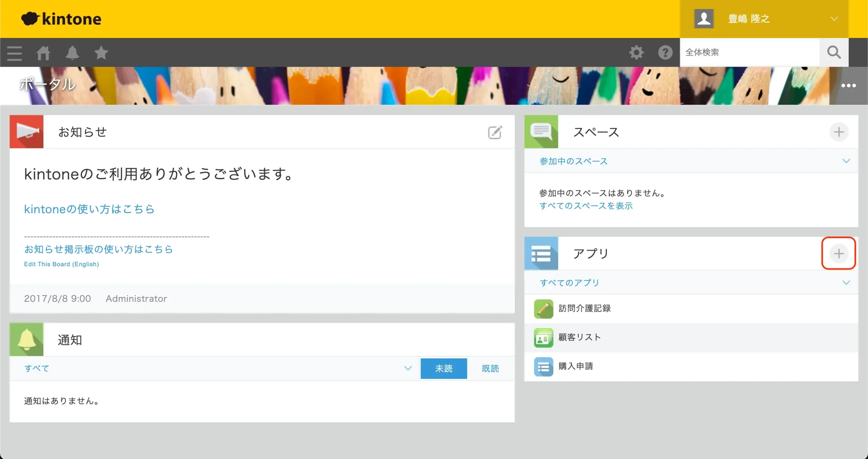Open the help question mark icon
This screenshot has width=868, height=459.
[x=665, y=53]
